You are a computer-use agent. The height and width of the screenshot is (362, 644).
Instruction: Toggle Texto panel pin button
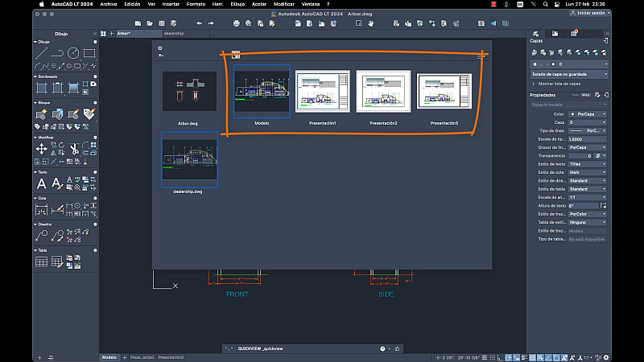coord(95,172)
